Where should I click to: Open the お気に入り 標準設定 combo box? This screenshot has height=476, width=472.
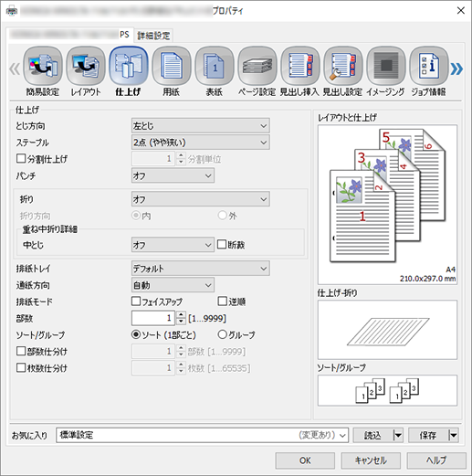pos(202,435)
